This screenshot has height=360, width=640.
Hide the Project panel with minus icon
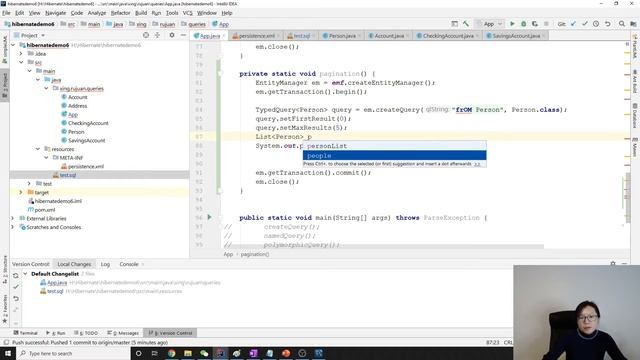coord(183,36)
